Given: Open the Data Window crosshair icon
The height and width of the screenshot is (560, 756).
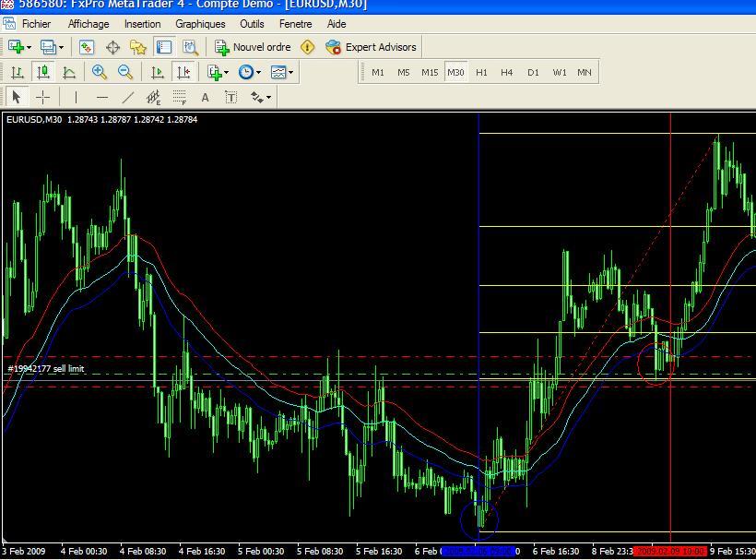Looking at the screenshot, I should [x=112, y=47].
